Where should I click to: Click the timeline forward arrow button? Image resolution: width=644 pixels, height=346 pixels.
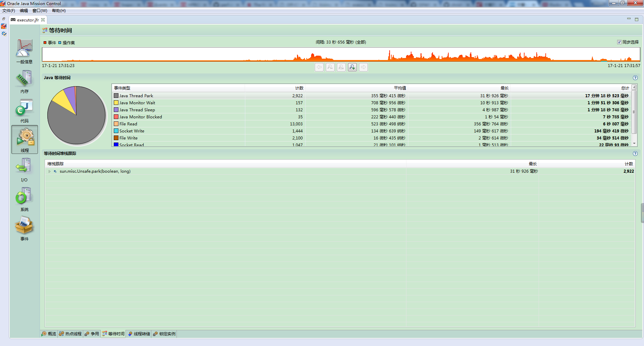pyautogui.click(x=363, y=67)
